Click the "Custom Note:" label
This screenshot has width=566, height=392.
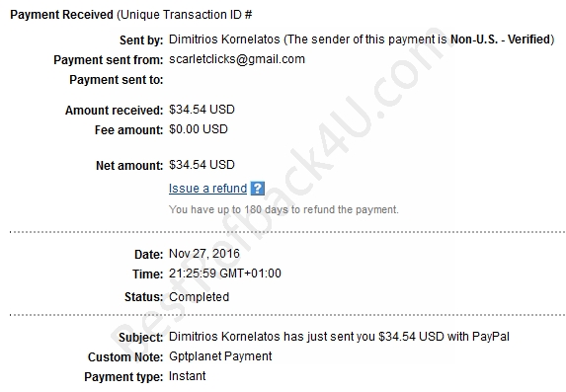[x=125, y=357]
